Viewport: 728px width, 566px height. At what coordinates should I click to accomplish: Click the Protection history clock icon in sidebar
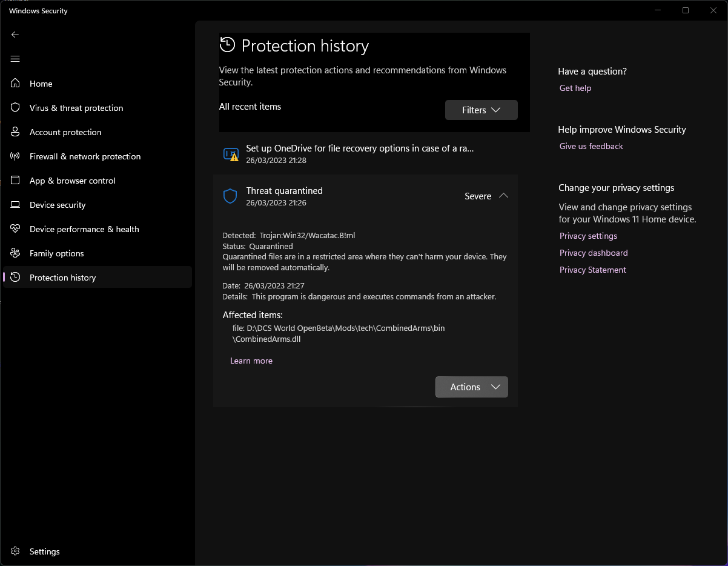point(16,278)
